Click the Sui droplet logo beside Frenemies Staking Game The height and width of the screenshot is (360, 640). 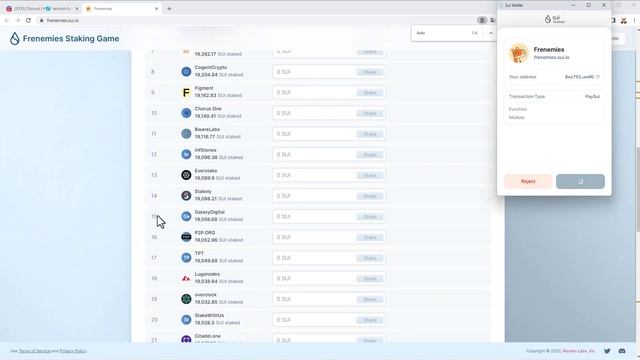click(15, 38)
